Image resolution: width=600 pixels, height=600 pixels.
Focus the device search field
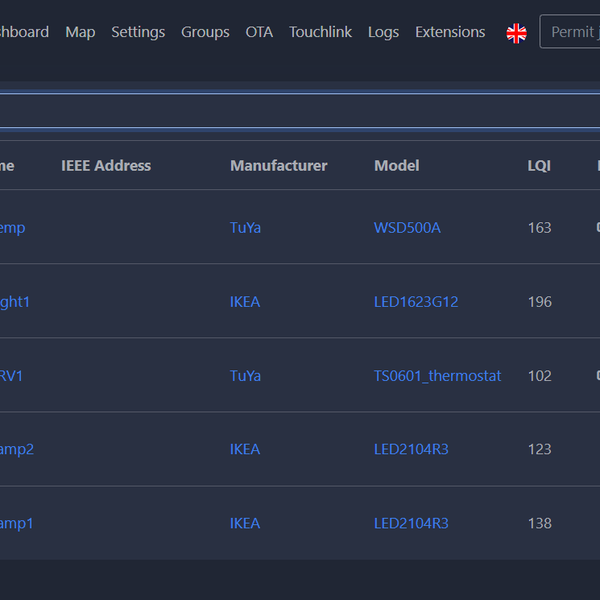300,110
